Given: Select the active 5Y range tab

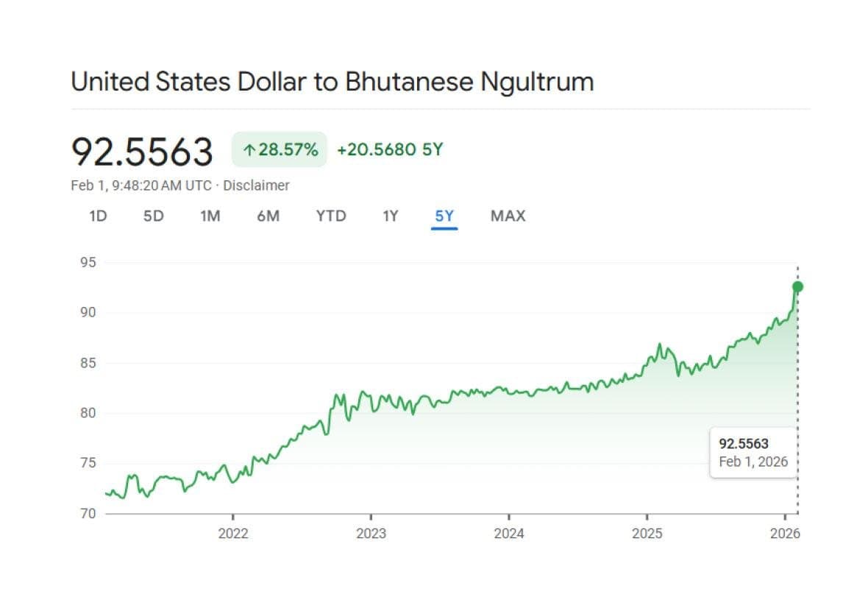Looking at the screenshot, I should tap(444, 216).
